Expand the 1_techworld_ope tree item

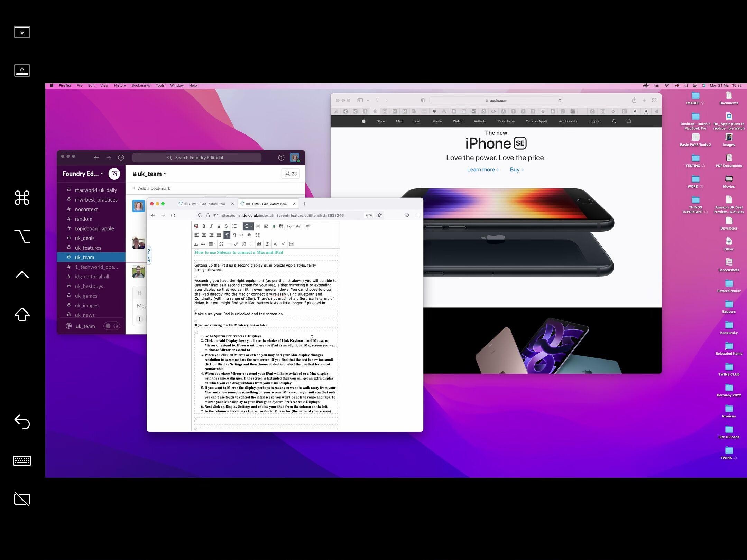pos(96,267)
